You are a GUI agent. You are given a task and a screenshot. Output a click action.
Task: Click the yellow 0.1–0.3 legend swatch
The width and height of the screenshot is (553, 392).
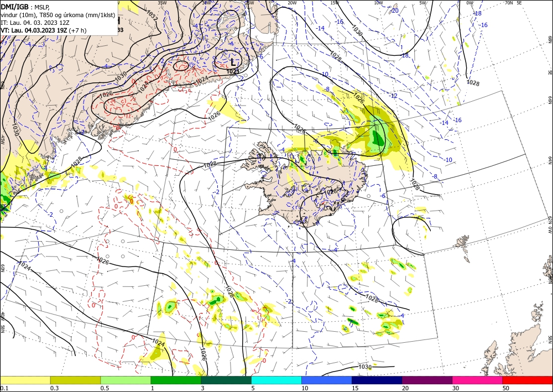coord(25,380)
